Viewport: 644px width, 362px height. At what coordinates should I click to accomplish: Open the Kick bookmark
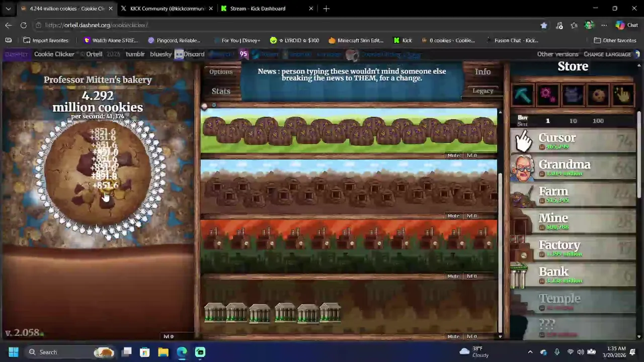403,40
